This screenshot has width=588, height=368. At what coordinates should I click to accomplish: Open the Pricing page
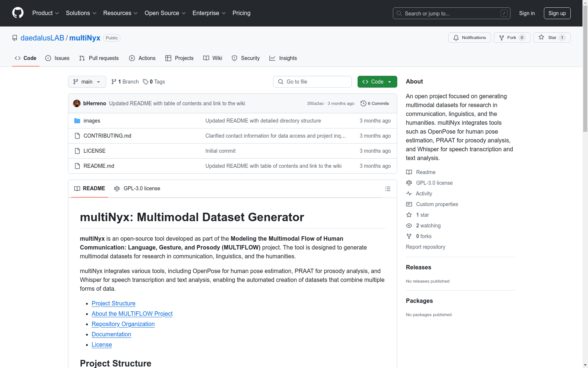coord(241,13)
